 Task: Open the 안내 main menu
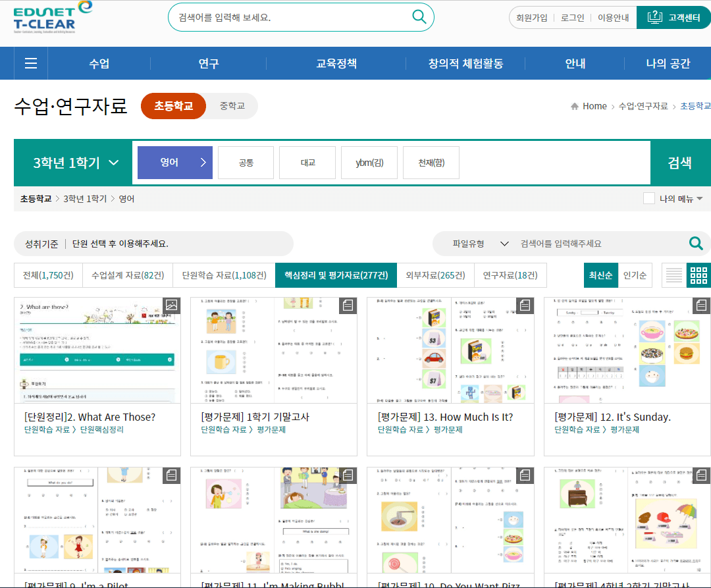coord(575,63)
